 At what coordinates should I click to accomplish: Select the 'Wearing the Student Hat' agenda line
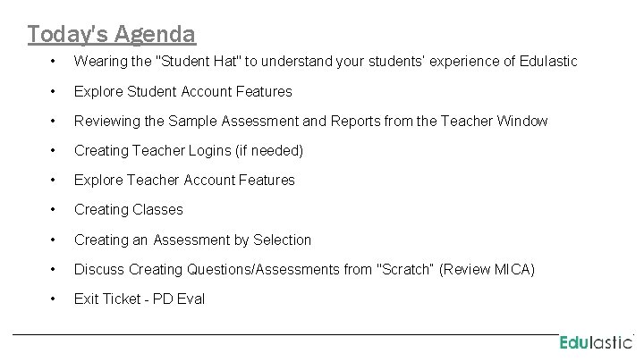[325, 62]
